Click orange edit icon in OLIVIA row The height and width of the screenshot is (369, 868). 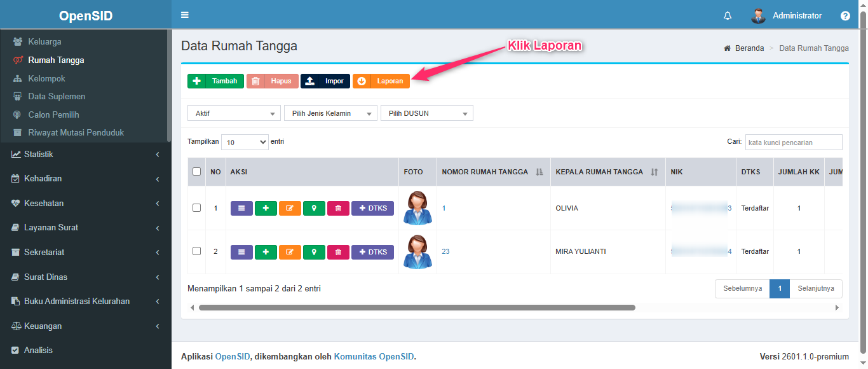tap(290, 208)
